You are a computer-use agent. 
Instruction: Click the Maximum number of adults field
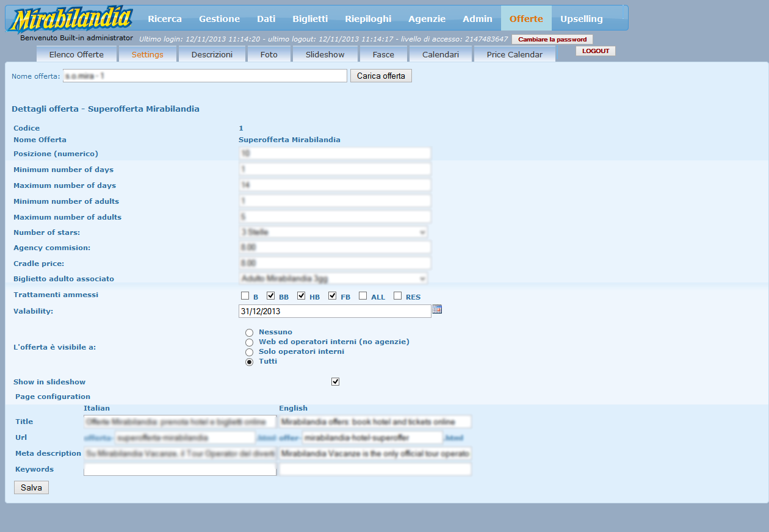[x=335, y=217]
